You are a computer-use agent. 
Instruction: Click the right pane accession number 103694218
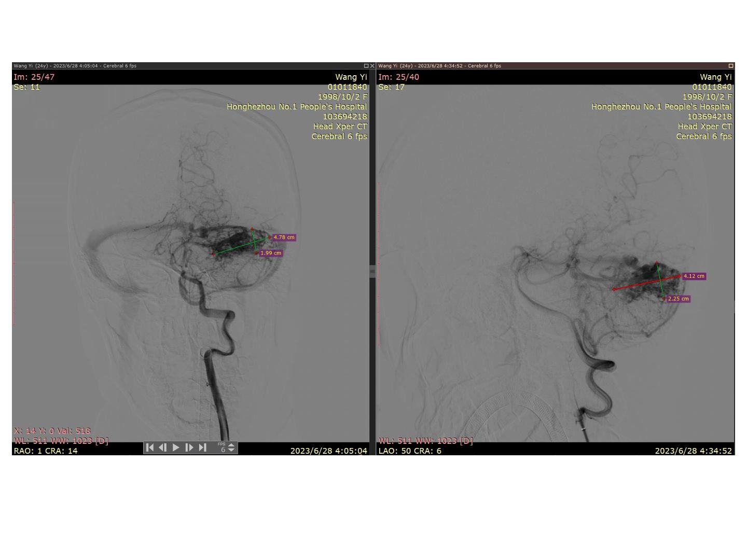click(710, 116)
